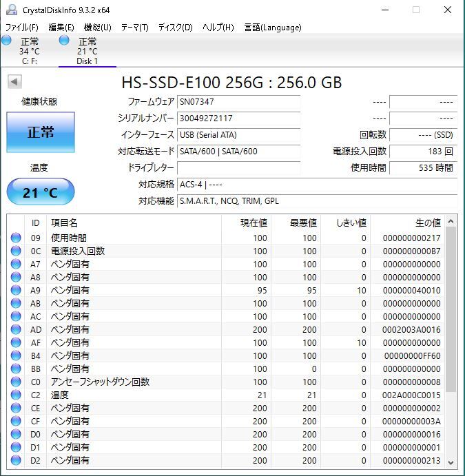Open the ヘルプ(H) menu
This screenshot has width=465, height=476.
pos(218,28)
